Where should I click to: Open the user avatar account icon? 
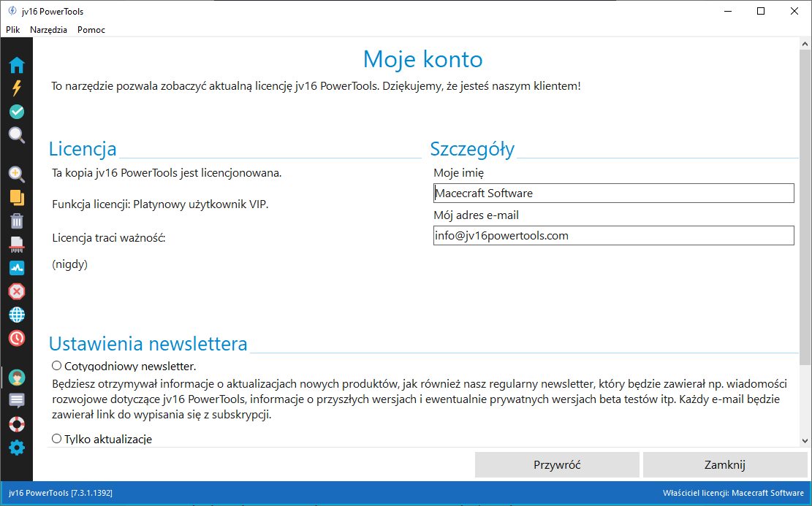pos(17,377)
